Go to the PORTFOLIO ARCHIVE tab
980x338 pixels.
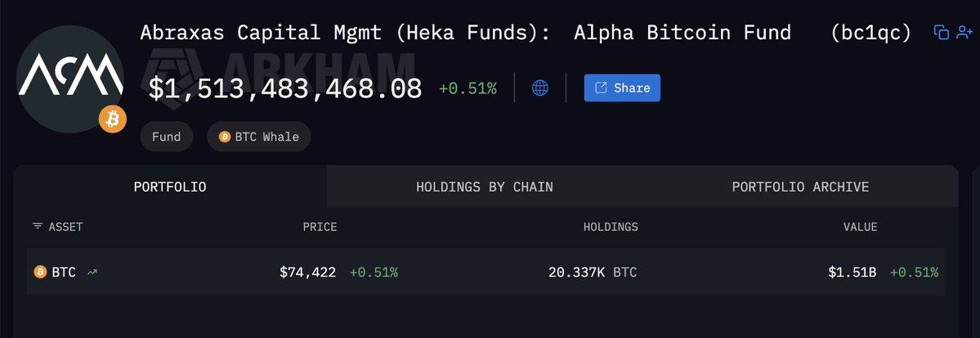click(x=799, y=187)
